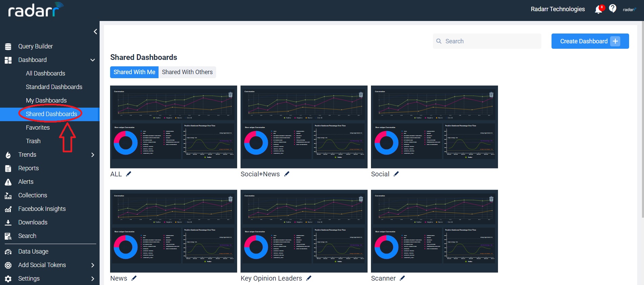Edit the Scanner dashboard name pencil
The image size is (644, 285).
pyautogui.click(x=402, y=278)
